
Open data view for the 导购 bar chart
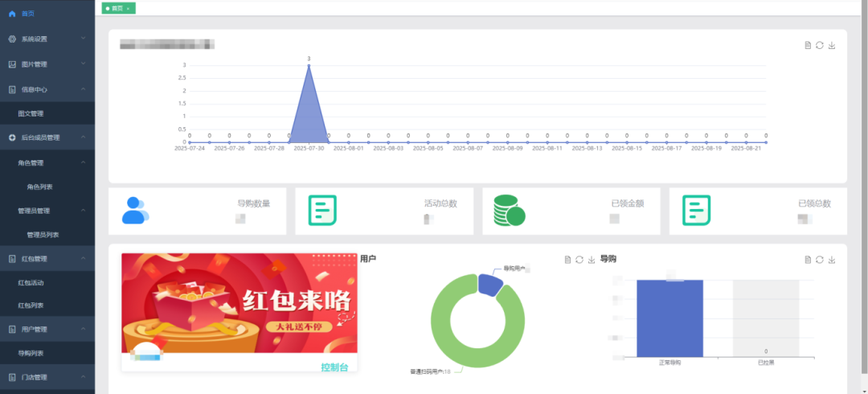[x=808, y=260]
